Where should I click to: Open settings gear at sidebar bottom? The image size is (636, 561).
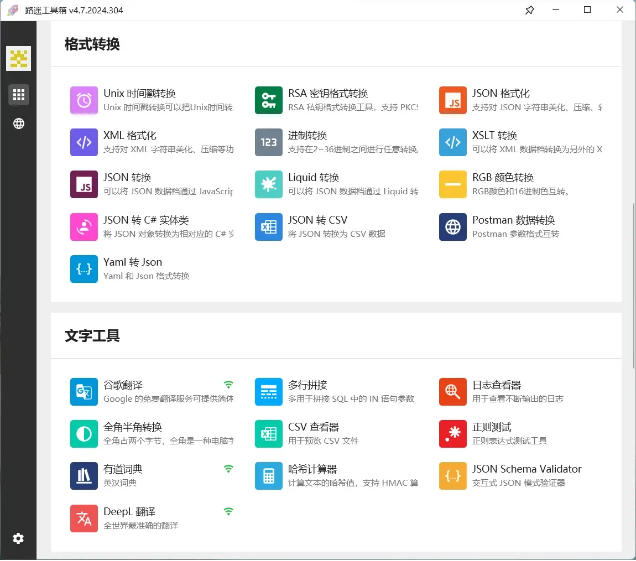(x=18, y=538)
